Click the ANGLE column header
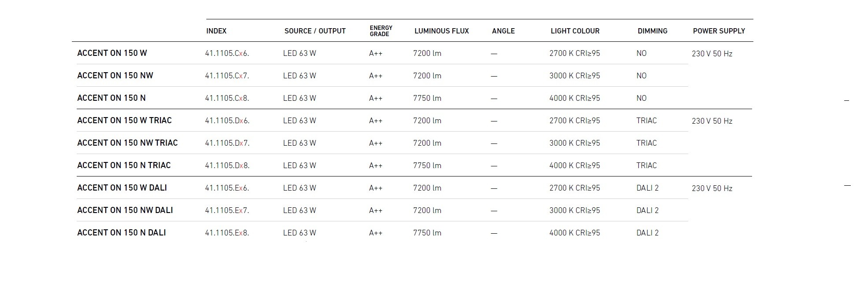 [x=503, y=31]
